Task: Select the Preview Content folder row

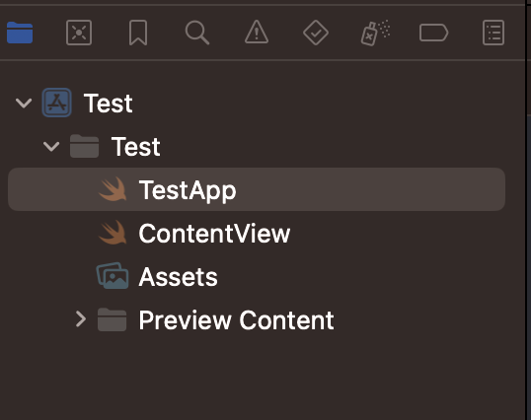Action: [257, 319]
